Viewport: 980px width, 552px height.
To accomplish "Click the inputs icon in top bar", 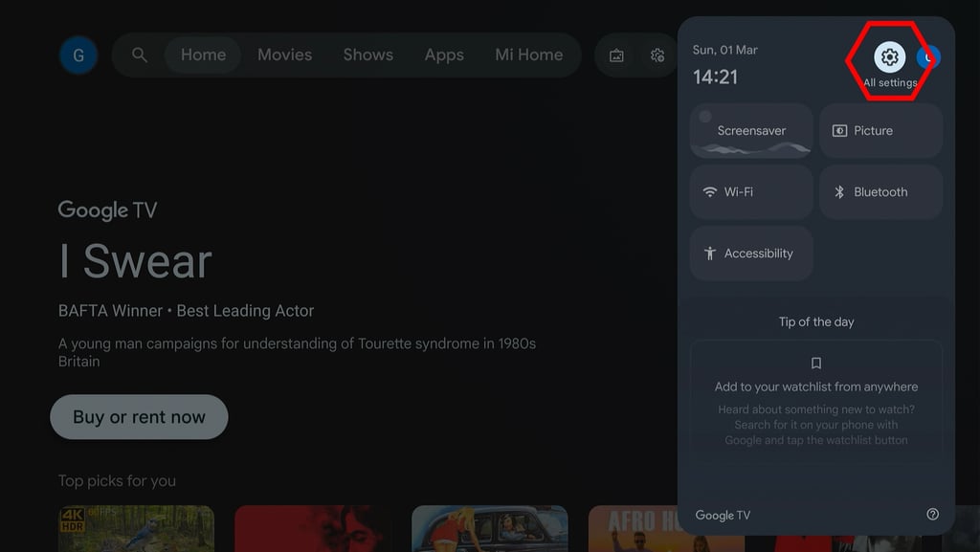I will coord(616,55).
